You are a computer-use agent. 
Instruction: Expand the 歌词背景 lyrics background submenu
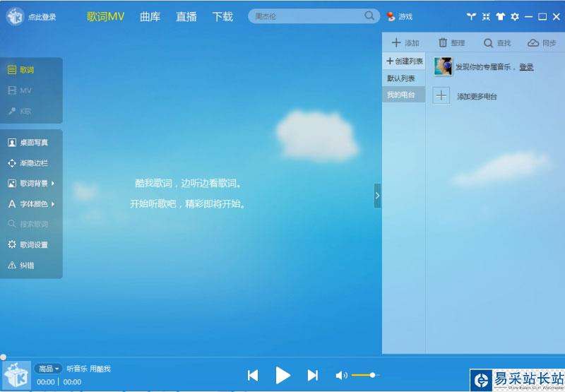point(31,184)
